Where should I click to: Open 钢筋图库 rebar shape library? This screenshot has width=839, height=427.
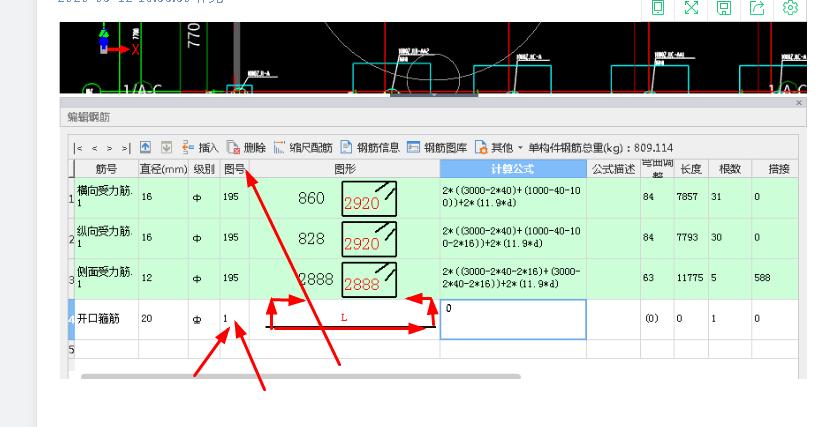[x=437, y=148]
